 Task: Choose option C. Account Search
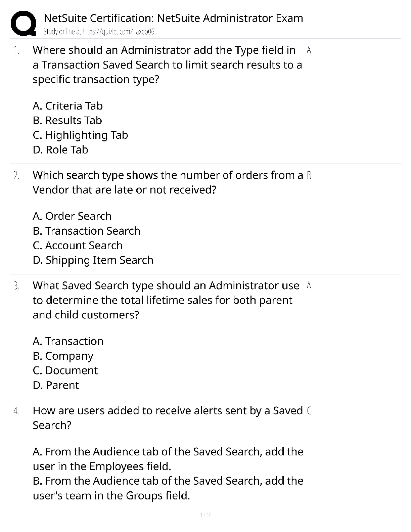click(x=78, y=245)
